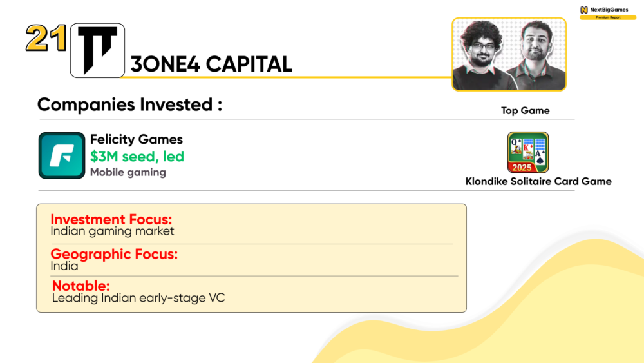Click the Mobile gaming category label
Viewport: 644px width, 363px height.
pyautogui.click(x=128, y=172)
